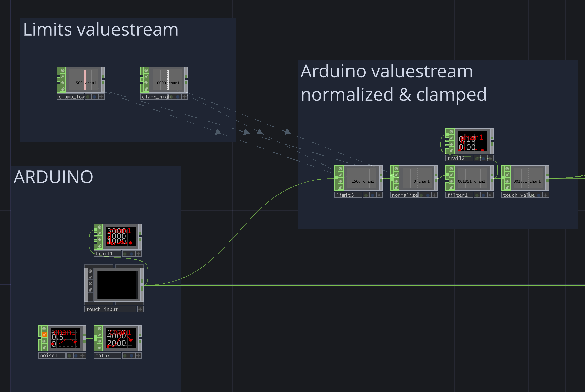Image resolution: width=585 pixels, height=392 pixels.
Task: Lock the clamp_low operator
Action: [63, 89]
